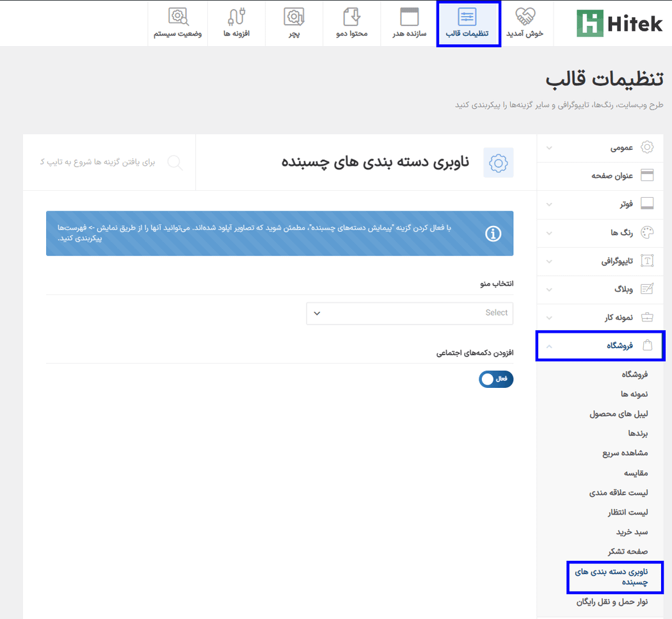This screenshot has height=619, width=672.
Task: Click the نمونه کار briefcase icon
Action: (x=646, y=318)
